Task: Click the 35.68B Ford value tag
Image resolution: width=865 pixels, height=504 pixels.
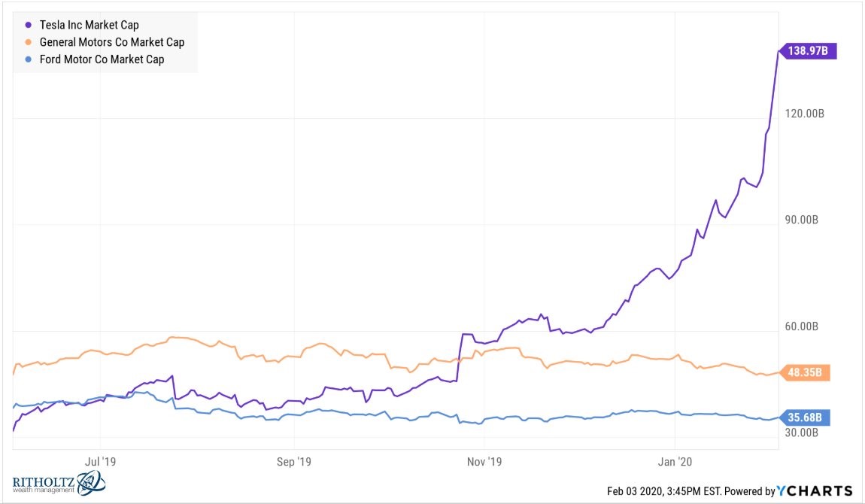Action: point(804,417)
